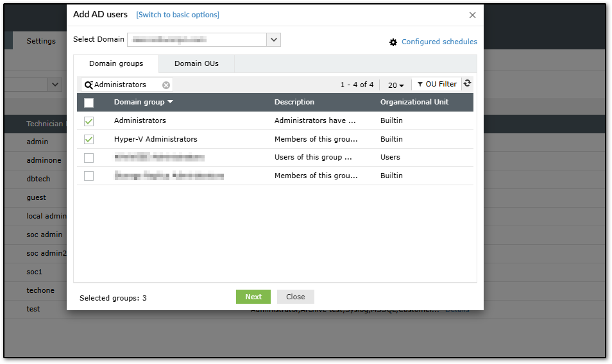Open the OU Filter
Screen dimensions: 612x364
437,84
